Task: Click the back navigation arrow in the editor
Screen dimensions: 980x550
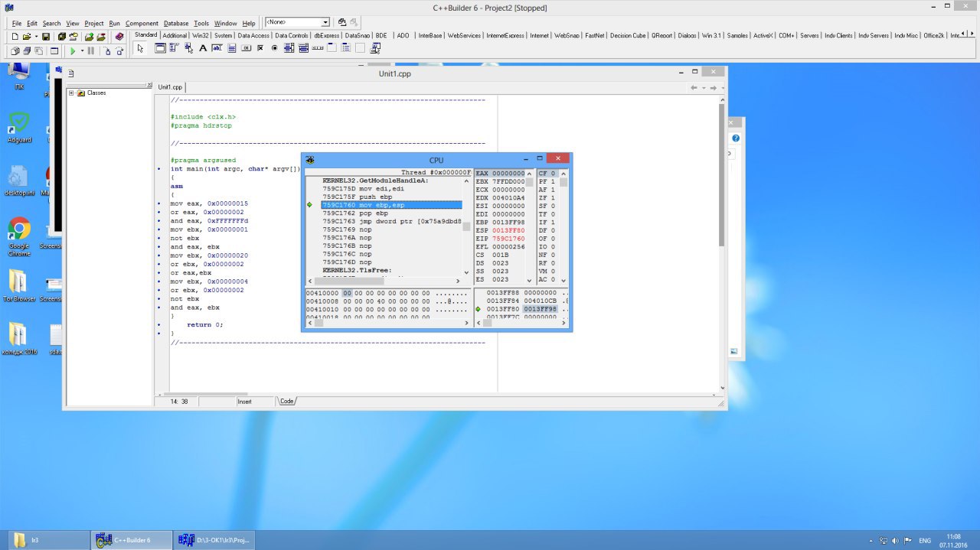Action: pyautogui.click(x=694, y=88)
